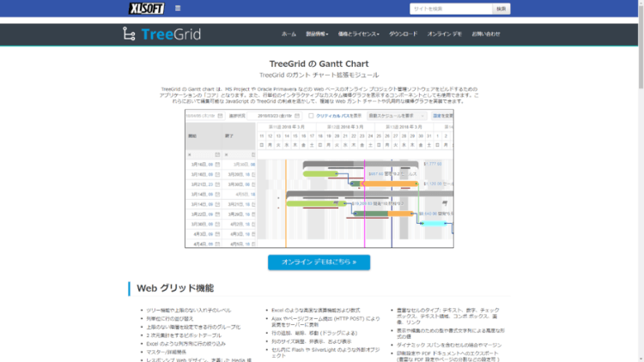Screen dimensions: 644x362
Task: Click the TreeGrid の Gantt Chart heading
Action: (319, 63)
